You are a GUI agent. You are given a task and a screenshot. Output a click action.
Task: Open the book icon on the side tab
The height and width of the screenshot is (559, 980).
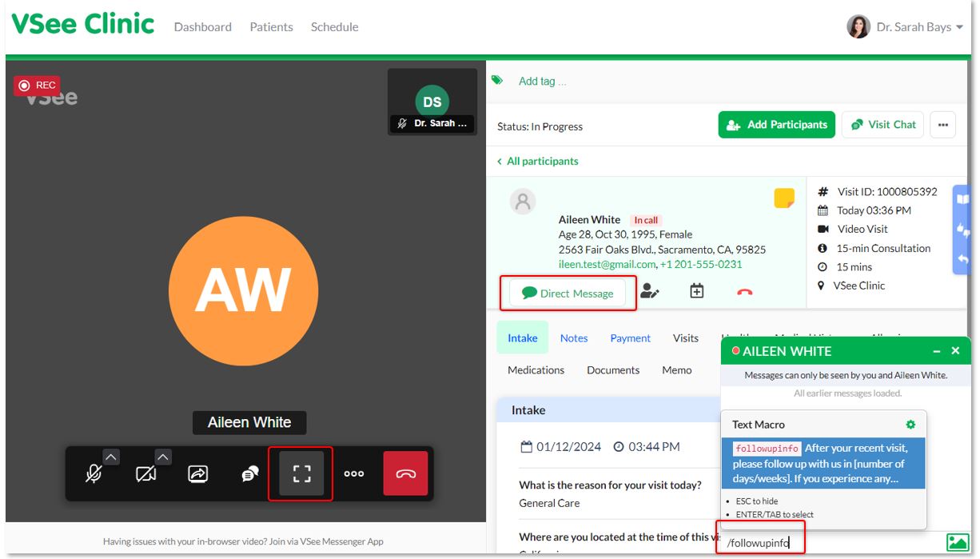(x=963, y=199)
